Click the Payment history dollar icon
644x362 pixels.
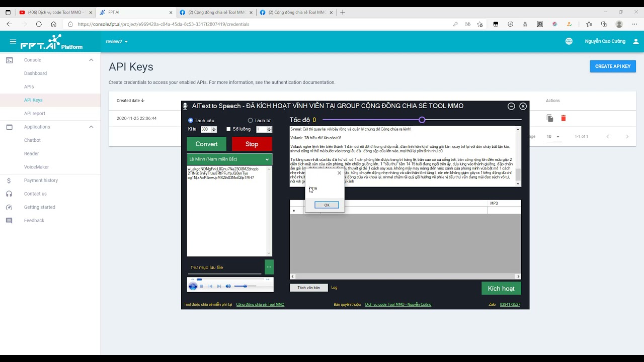pyautogui.click(x=9, y=180)
